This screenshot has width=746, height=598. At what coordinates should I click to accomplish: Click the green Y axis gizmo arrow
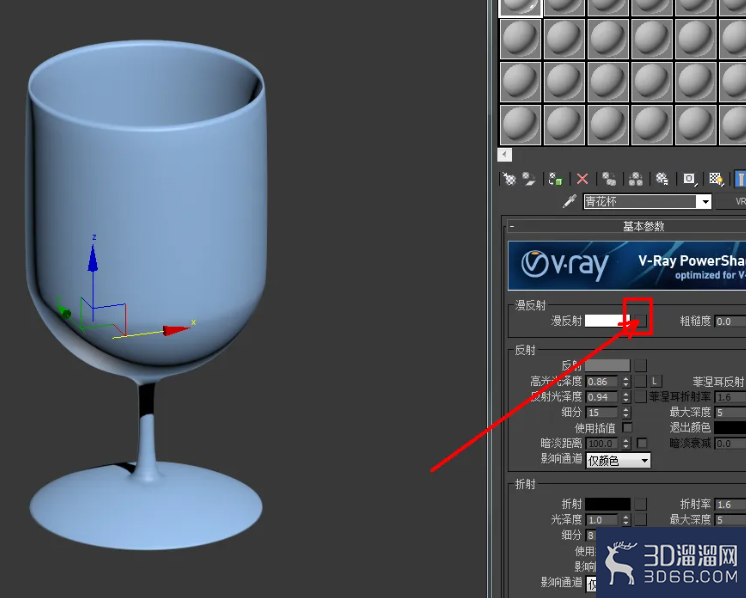(x=64, y=312)
